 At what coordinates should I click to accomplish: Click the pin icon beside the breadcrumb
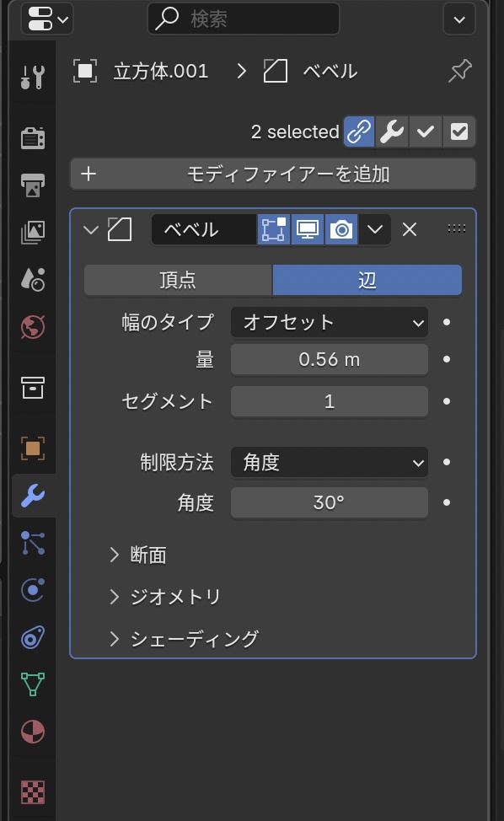[x=459, y=71]
